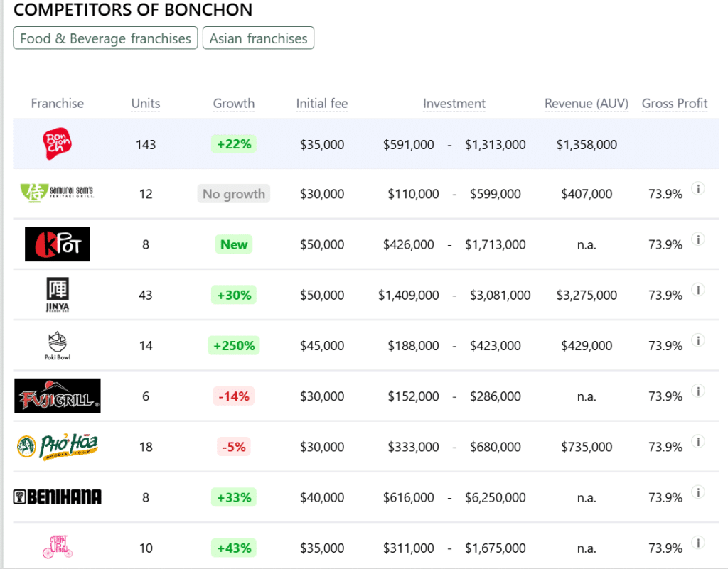Click the $735,000 revenue value
Screen dimensions: 728x569
(x=587, y=447)
